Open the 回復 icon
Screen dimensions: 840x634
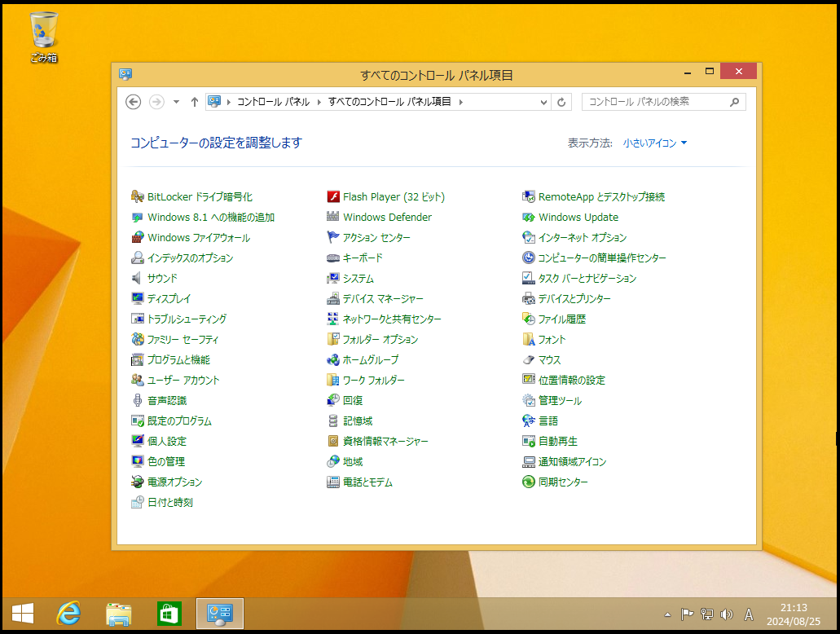[x=333, y=400]
